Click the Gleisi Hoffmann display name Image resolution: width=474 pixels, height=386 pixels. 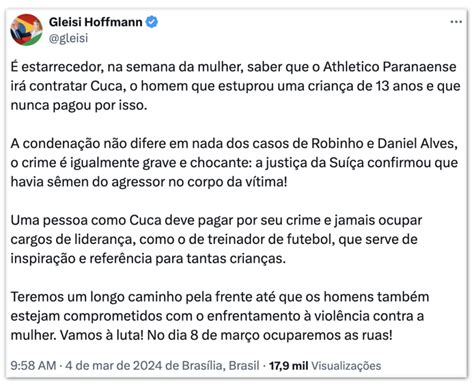(x=96, y=22)
